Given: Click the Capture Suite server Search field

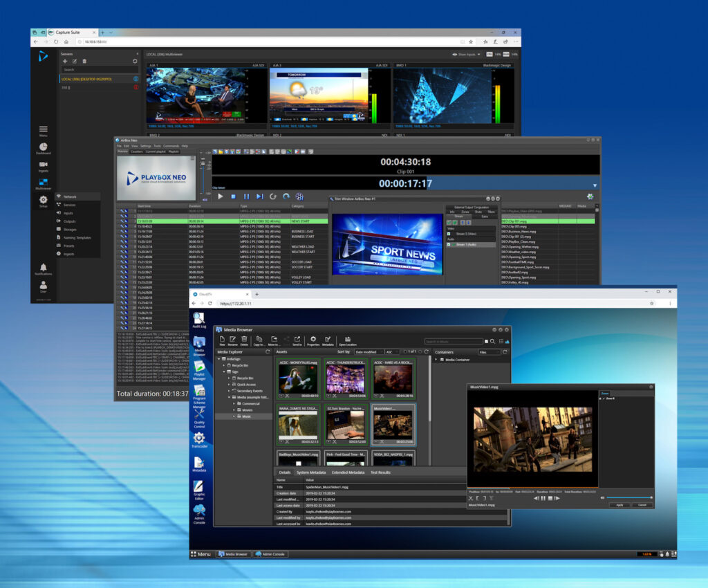Looking at the screenshot, I should (x=100, y=70).
